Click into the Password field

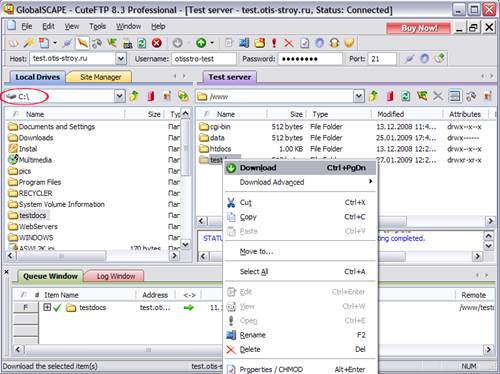coord(310,59)
